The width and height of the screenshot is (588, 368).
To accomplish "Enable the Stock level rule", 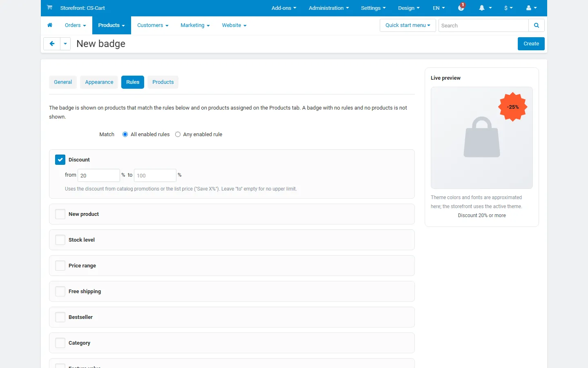I will click(60, 240).
